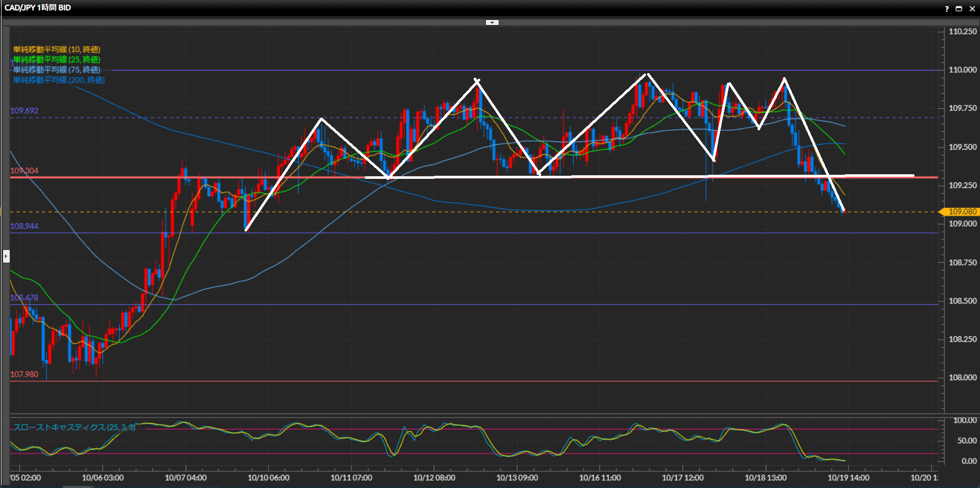The height and width of the screenshot is (488, 980).
Task: Expand the left side panel arrow
Action: 6,256
